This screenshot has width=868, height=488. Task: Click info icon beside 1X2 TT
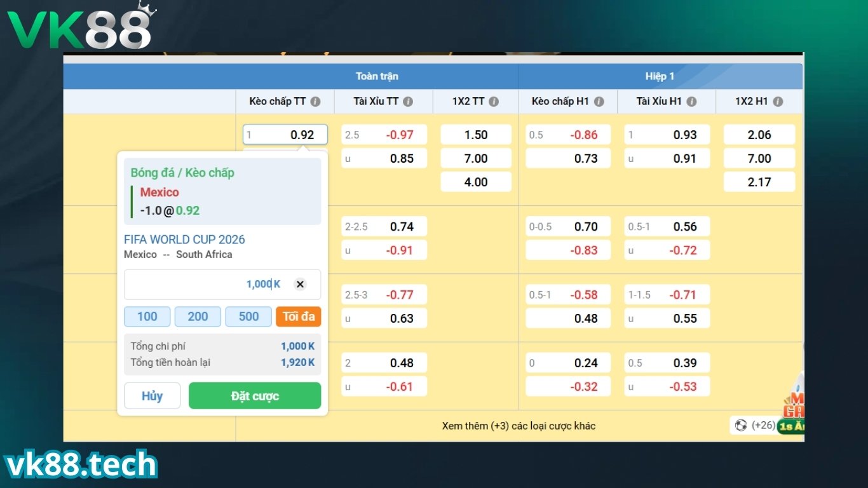tap(494, 102)
